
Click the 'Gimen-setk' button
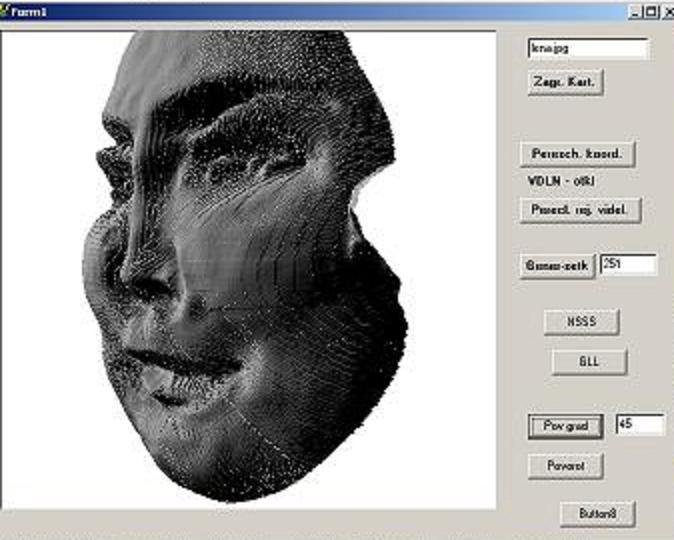coord(557,266)
